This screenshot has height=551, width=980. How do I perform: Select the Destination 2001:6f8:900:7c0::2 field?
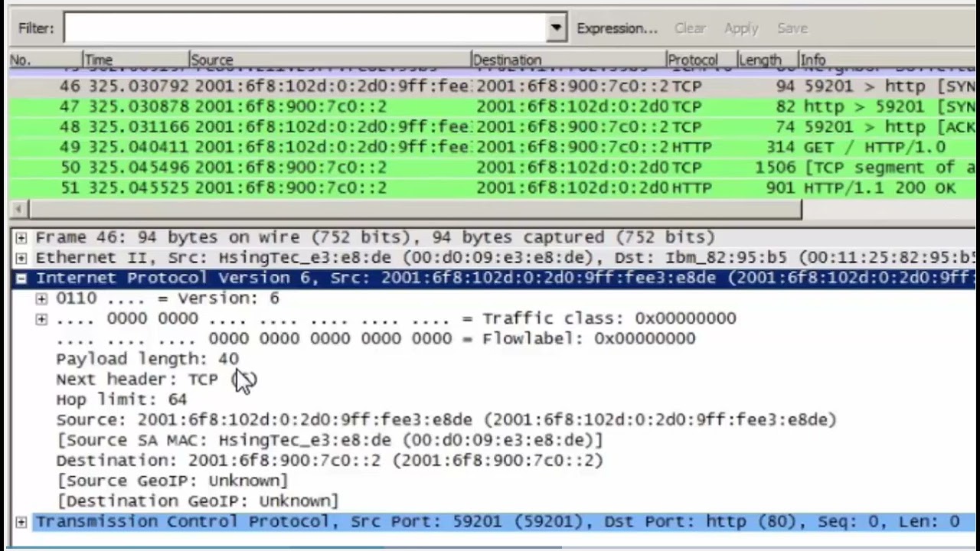(x=329, y=461)
